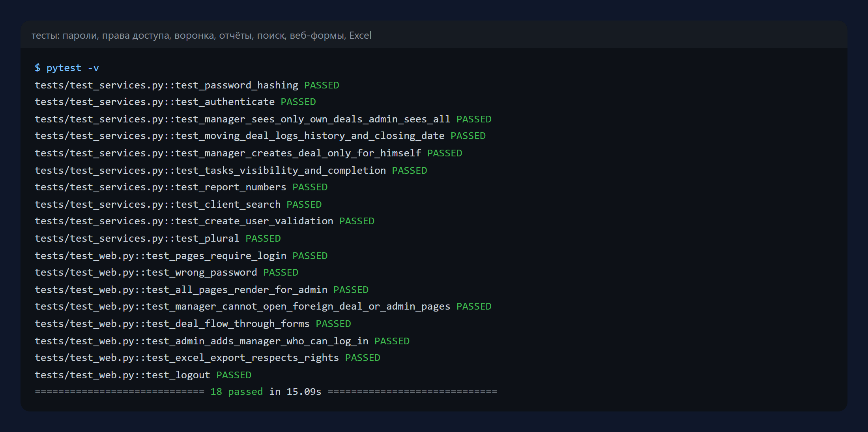Select the test_create_user_validation line
868x432 pixels.
coord(204,221)
